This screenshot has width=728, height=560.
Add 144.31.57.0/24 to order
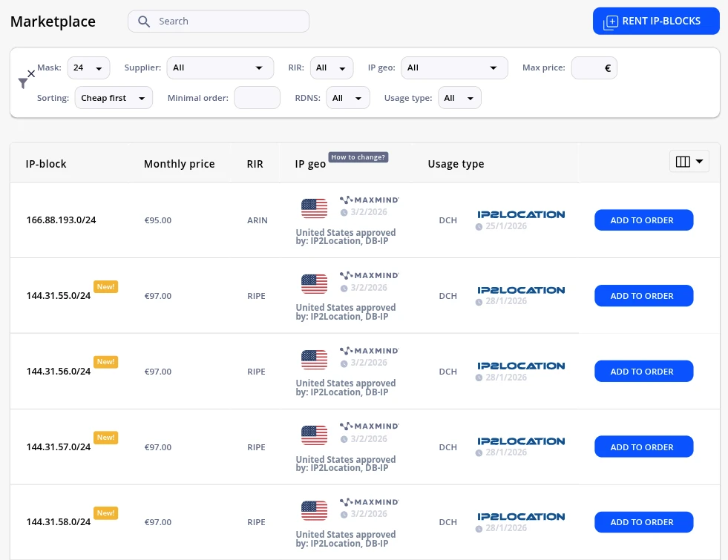(643, 447)
